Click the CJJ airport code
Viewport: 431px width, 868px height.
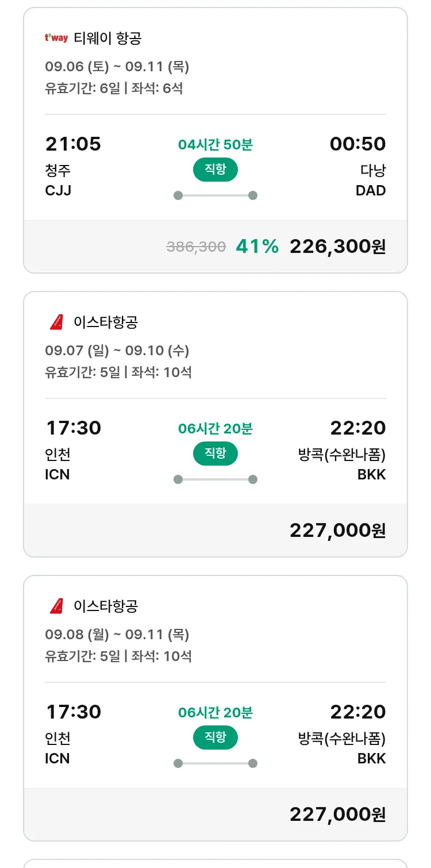point(58,191)
